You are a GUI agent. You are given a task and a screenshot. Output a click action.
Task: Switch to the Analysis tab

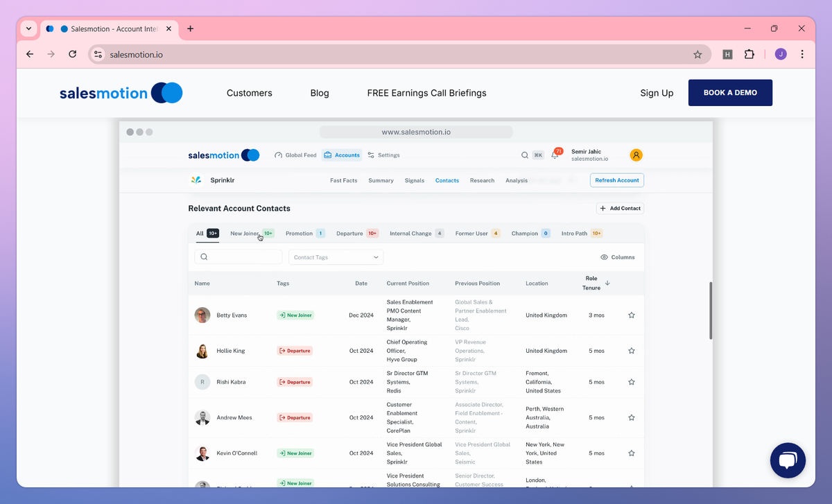tap(517, 180)
